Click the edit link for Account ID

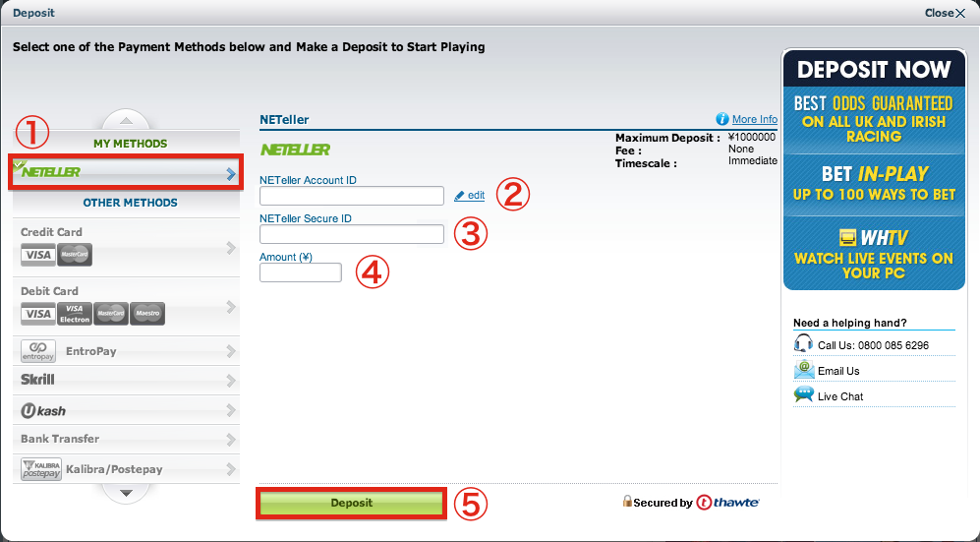click(477, 196)
